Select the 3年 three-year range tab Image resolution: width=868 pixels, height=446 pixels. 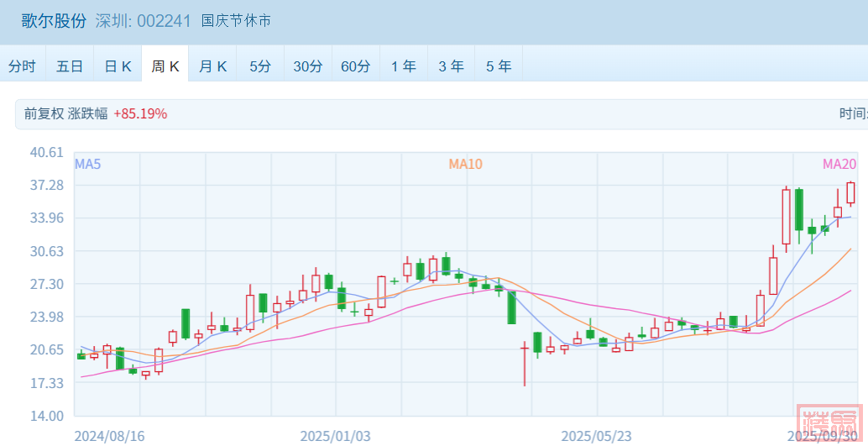[451, 66]
